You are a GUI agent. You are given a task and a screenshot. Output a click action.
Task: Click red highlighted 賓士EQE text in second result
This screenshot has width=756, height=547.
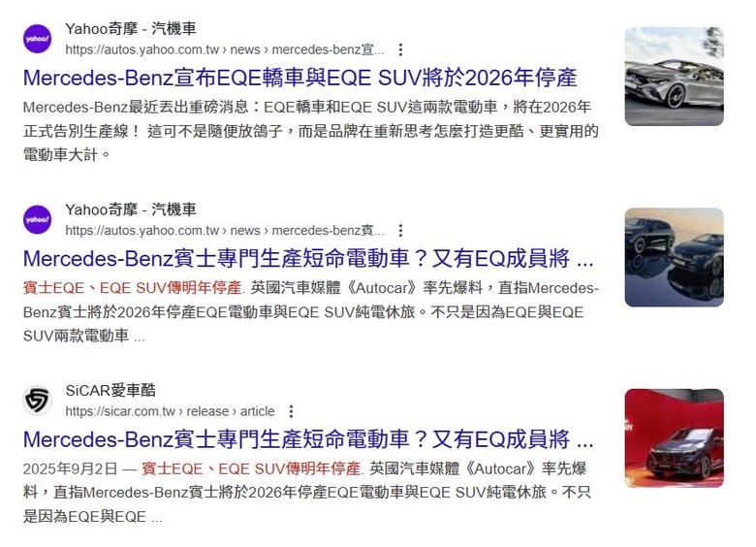[x=53, y=288]
